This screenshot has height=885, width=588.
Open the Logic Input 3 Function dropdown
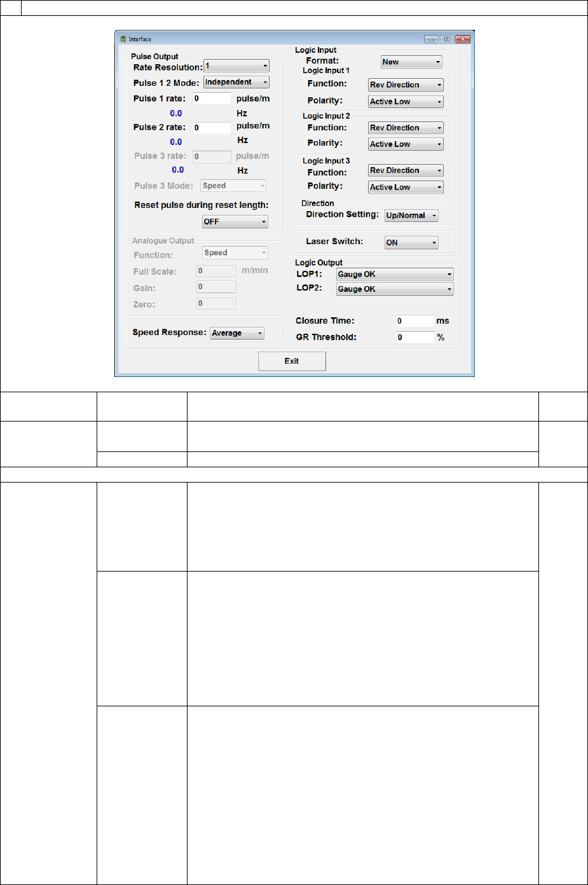click(x=406, y=170)
